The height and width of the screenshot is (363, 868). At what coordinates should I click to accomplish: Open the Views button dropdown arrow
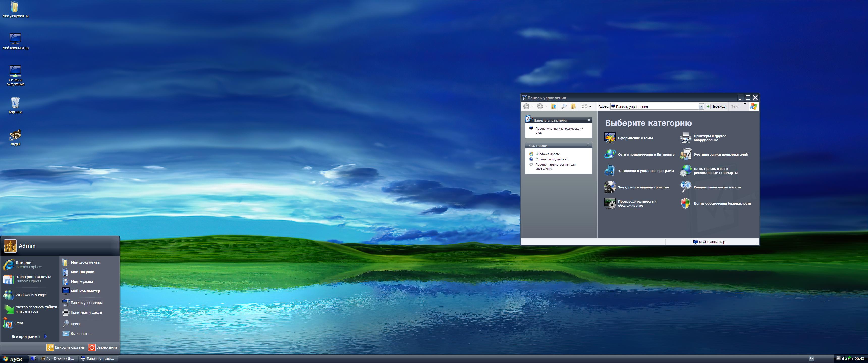point(590,106)
